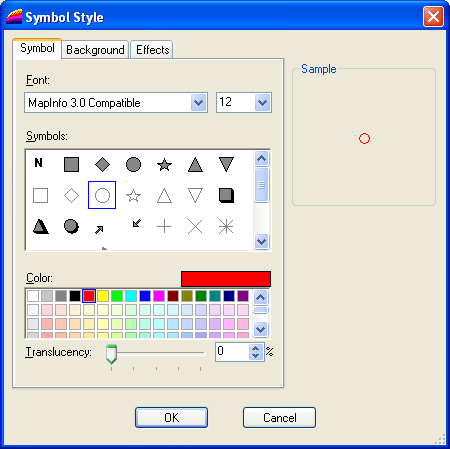The image size is (450, 449).
Task: Choose the shadowed 3D square symbol
Action: (226, 195)
